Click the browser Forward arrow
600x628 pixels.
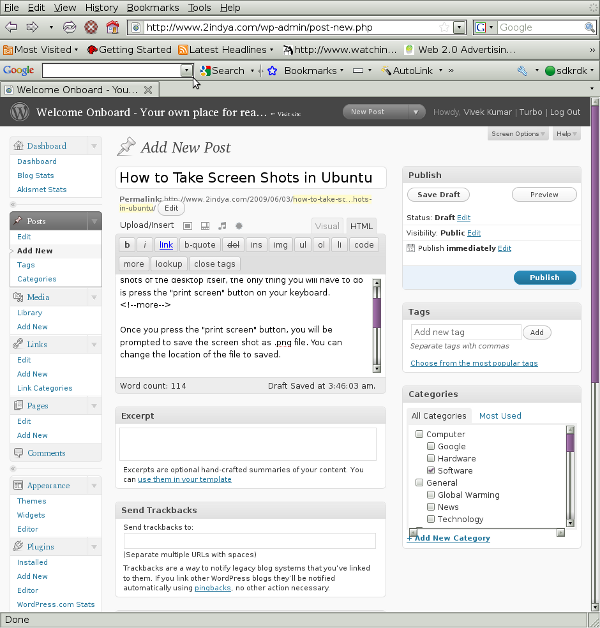(x=32, y=27)
